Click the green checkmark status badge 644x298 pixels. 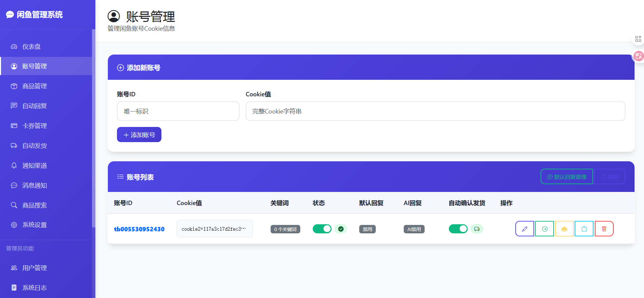click(x=341, y=229)
